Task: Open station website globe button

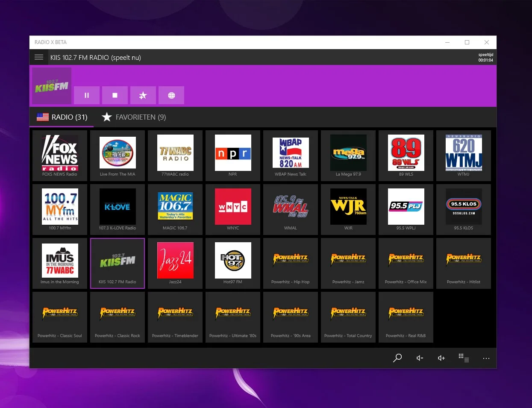Action: click(x=171, y=95)
